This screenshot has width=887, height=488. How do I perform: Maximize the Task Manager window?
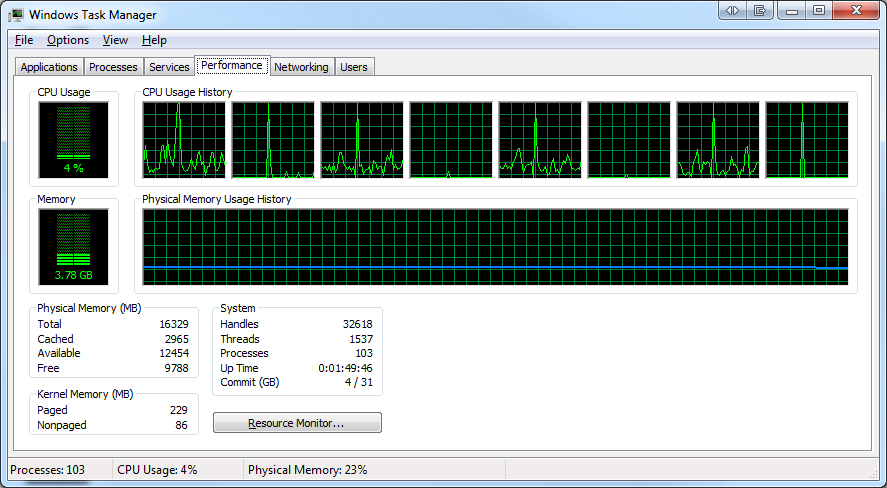(x=819, y=10)
